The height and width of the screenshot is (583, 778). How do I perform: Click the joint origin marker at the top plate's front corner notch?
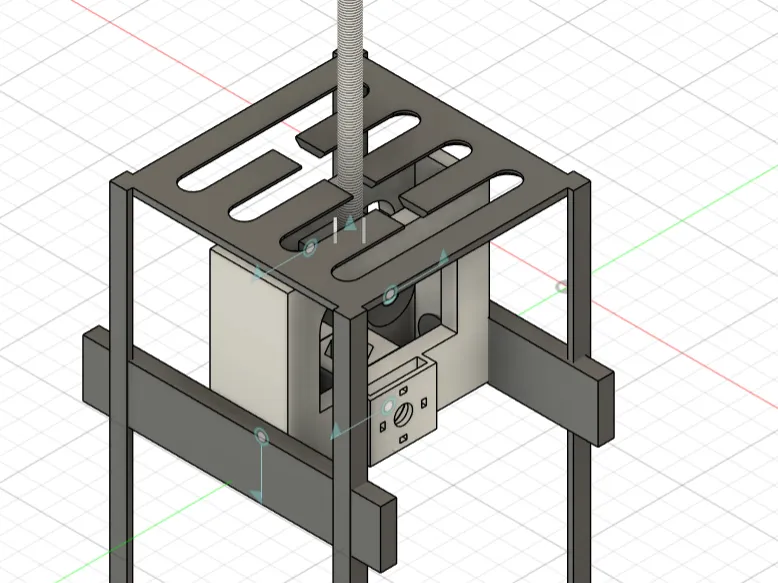(390, 294)
